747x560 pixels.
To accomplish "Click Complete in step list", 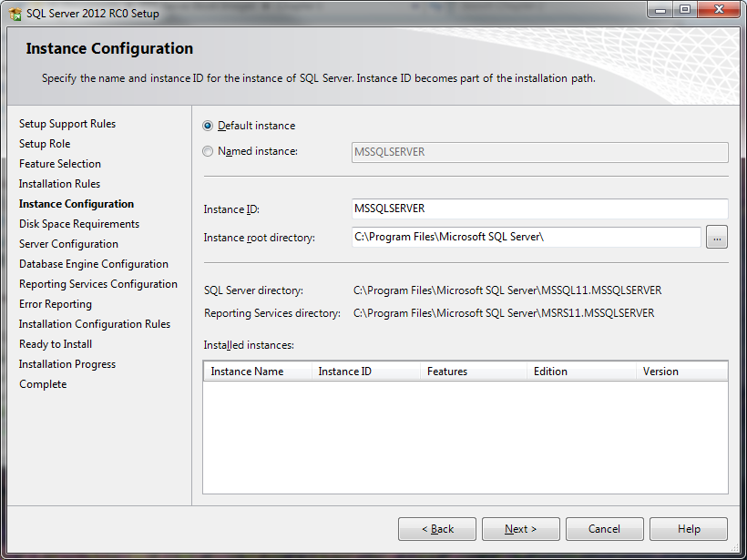I will (43, 384).
